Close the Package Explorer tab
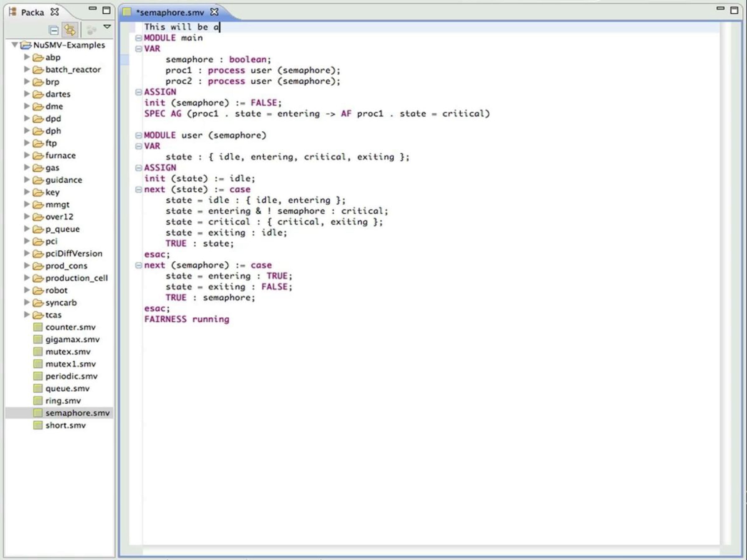Image resolution: width=747 pixels, height=560 pixels. pyautogui.click(x=55, y=12)
